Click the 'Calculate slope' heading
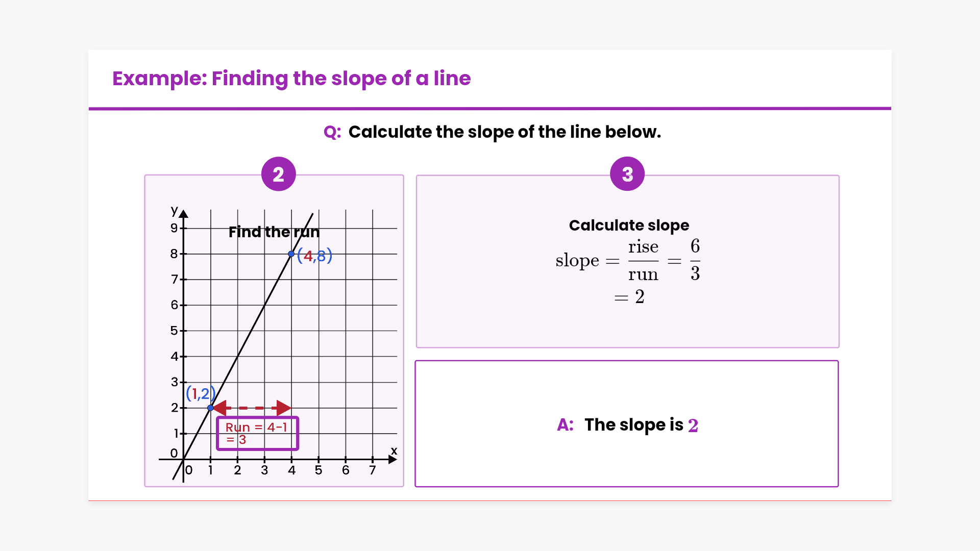980x551 pixels. 629,226
